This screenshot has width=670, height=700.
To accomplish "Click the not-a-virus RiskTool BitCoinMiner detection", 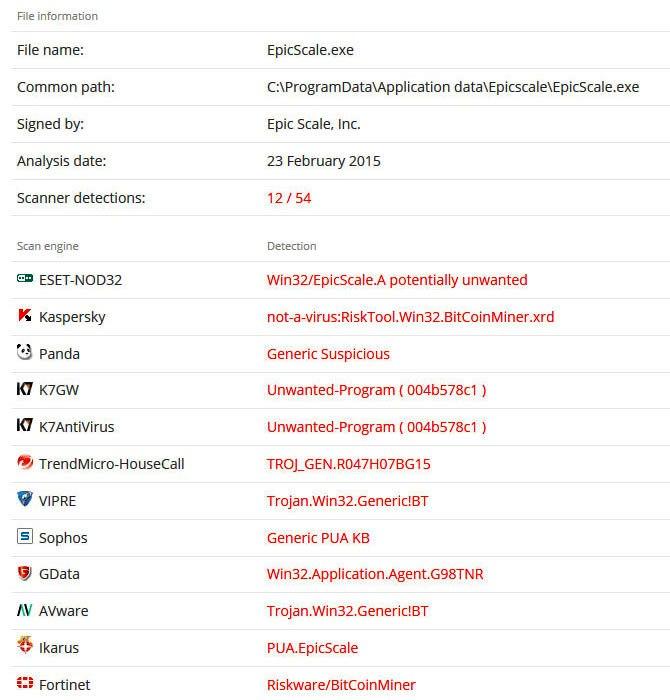I will pyautogui.click(x=411, y=317).
